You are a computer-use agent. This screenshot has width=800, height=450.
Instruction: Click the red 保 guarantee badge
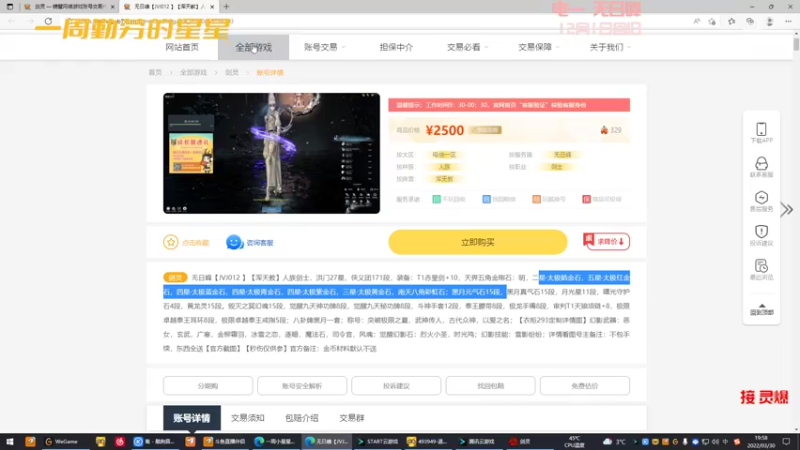pos(586,199)
